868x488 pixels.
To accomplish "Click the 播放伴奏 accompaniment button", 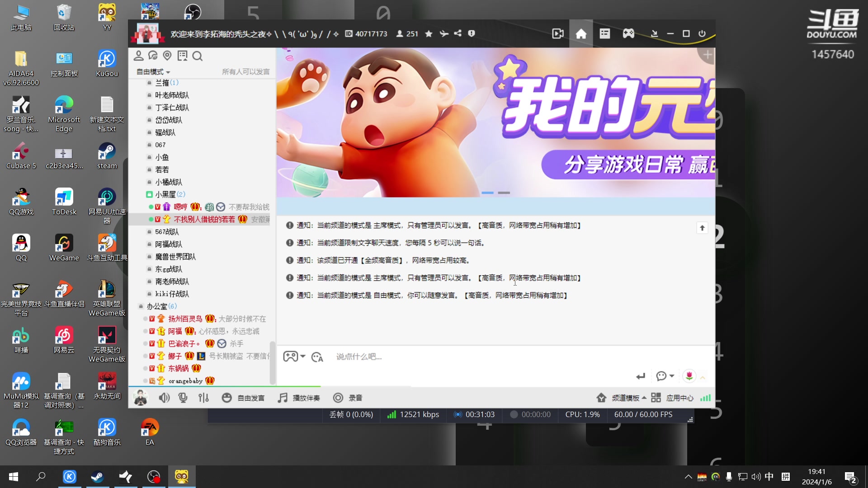I will (299, 398).
